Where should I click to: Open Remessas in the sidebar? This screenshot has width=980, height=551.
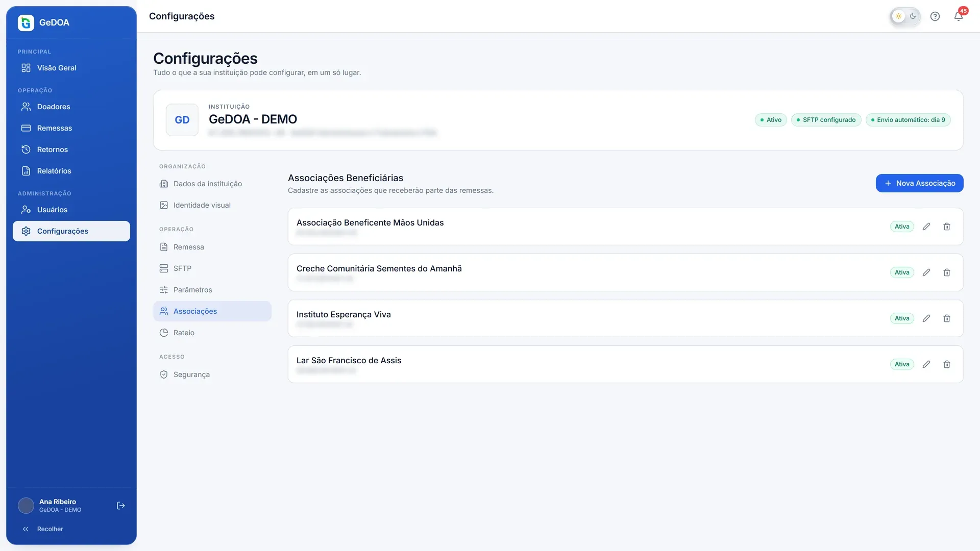click(71, 128)
